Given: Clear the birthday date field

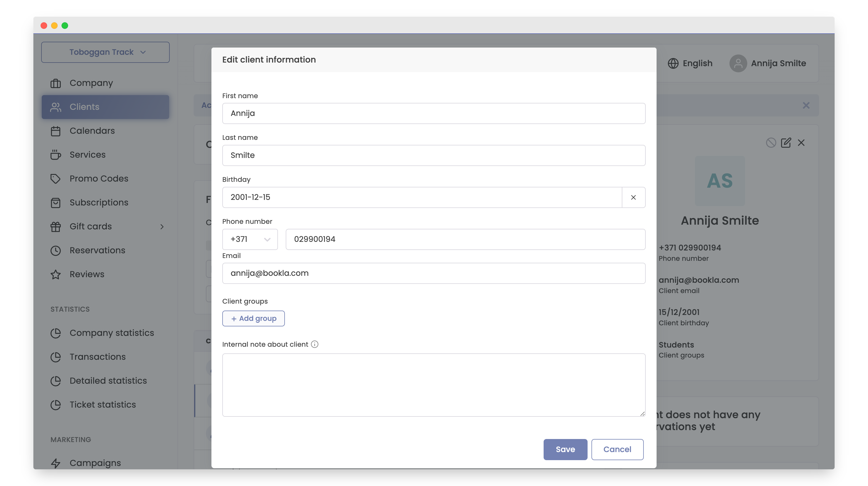Looking at the screenshot, I should tap(633, 197).
